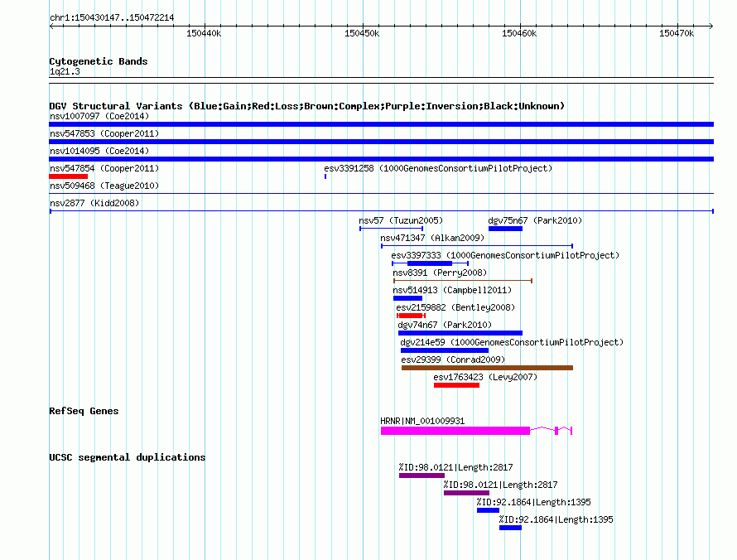The image size is (737, 560).
Task: Click the DGV Structural Variants track title
Action: (306, 106)
